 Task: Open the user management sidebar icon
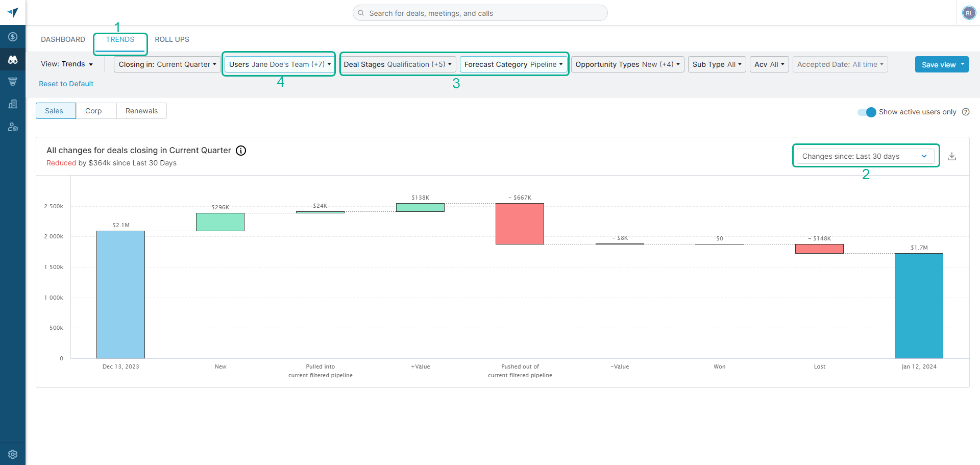[x=13, y=127]
